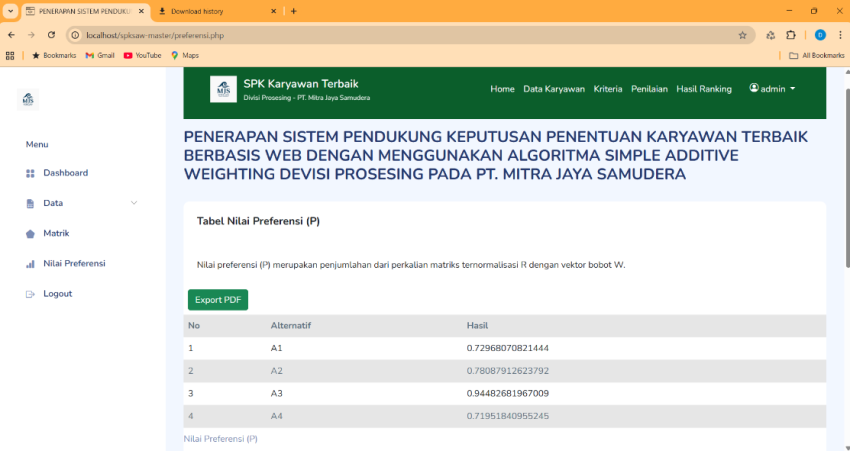Open the tab search dropdown arrow

coord(9,11)
